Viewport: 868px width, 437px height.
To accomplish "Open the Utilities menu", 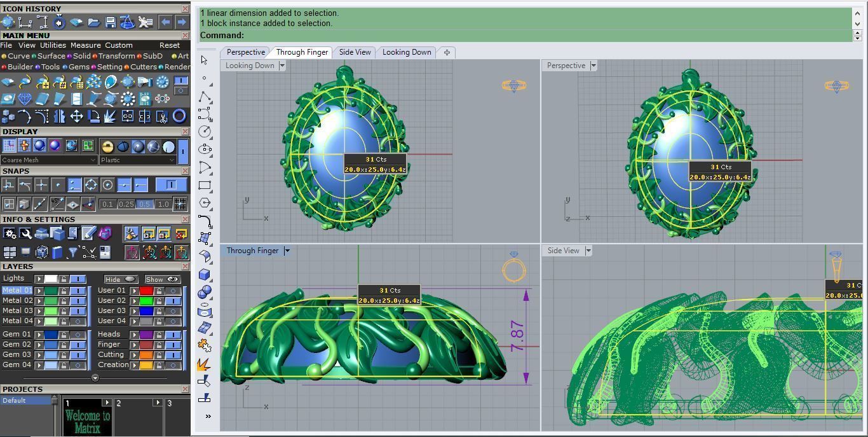I will pos(53,45).
